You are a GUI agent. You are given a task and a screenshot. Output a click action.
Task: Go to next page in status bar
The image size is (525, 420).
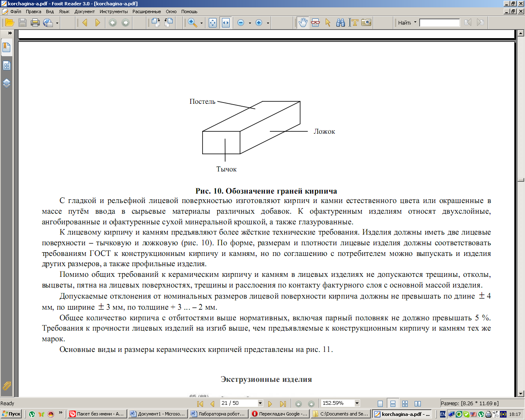point(270,404)
